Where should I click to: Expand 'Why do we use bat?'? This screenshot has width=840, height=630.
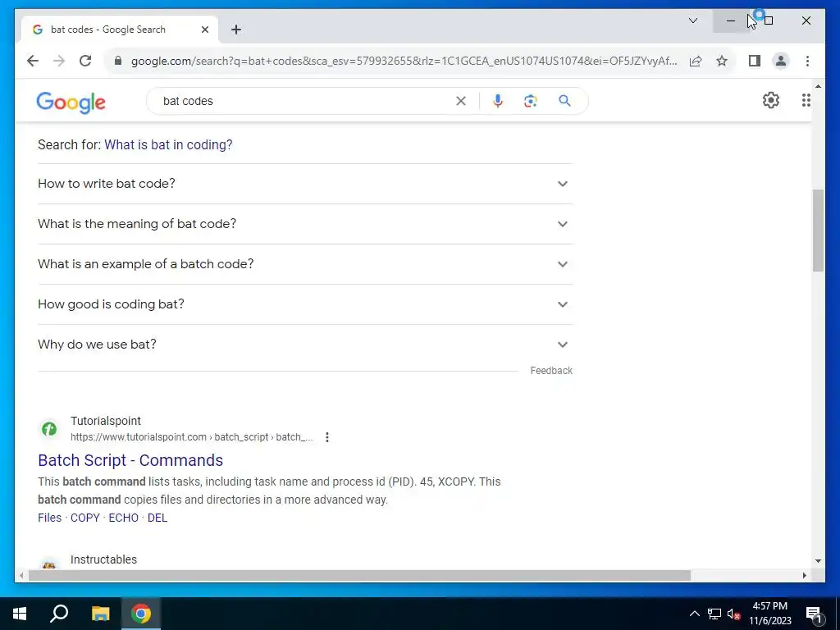[305, 345]
